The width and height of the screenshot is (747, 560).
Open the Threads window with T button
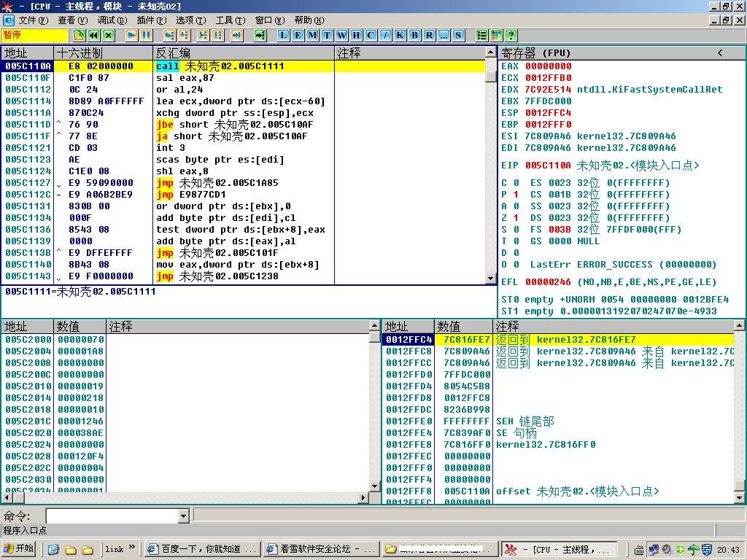click(327, 35)
